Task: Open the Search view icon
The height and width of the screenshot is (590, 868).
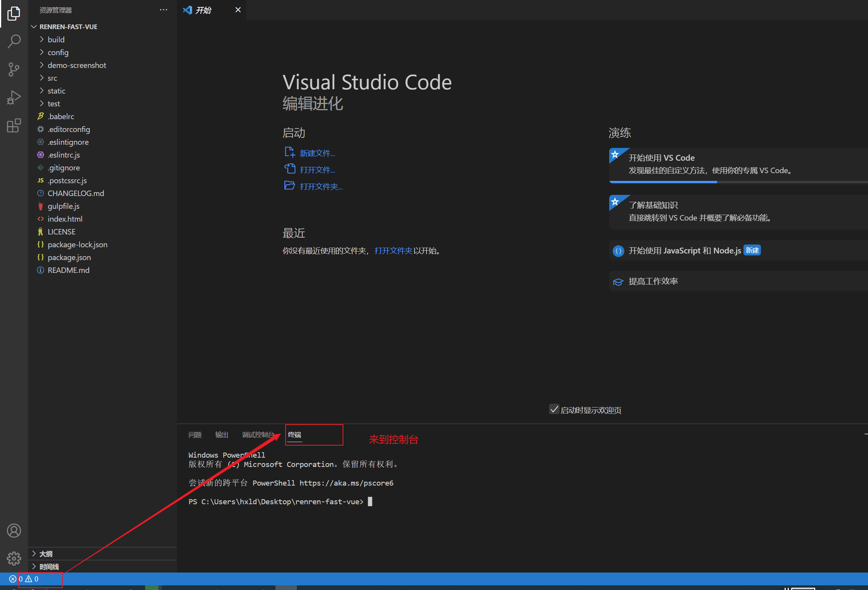Action: 14,42
